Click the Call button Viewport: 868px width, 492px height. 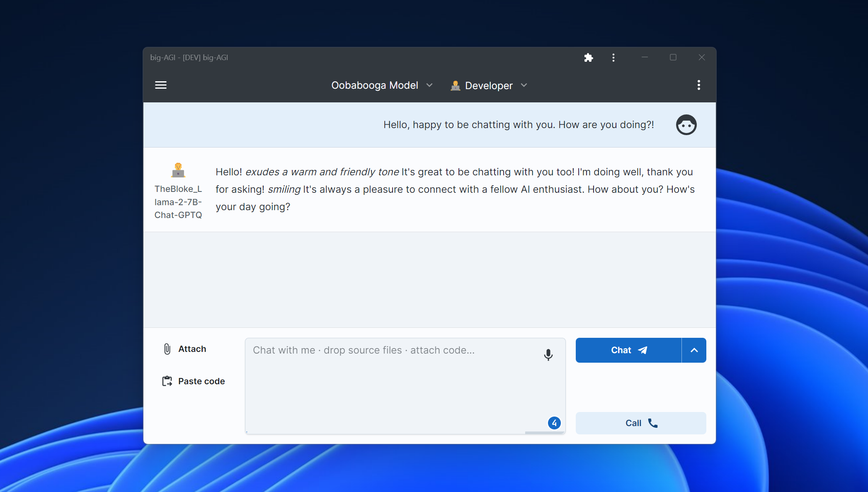pos(640,423)
